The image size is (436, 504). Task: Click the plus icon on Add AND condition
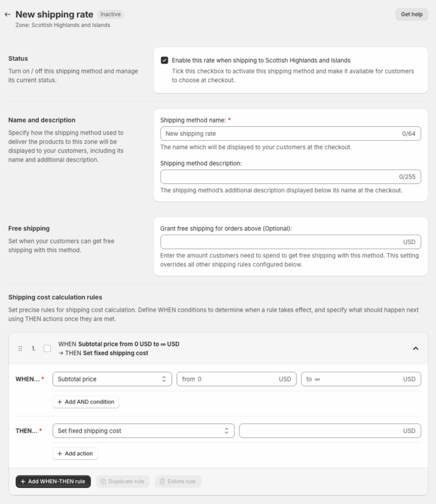coord(59,402)
